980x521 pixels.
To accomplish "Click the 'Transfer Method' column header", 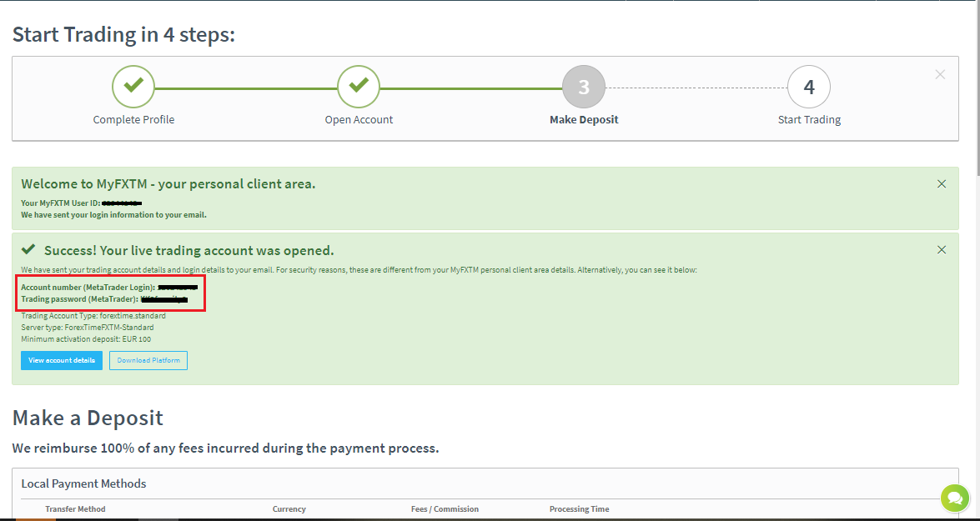I will coord(75,509).
